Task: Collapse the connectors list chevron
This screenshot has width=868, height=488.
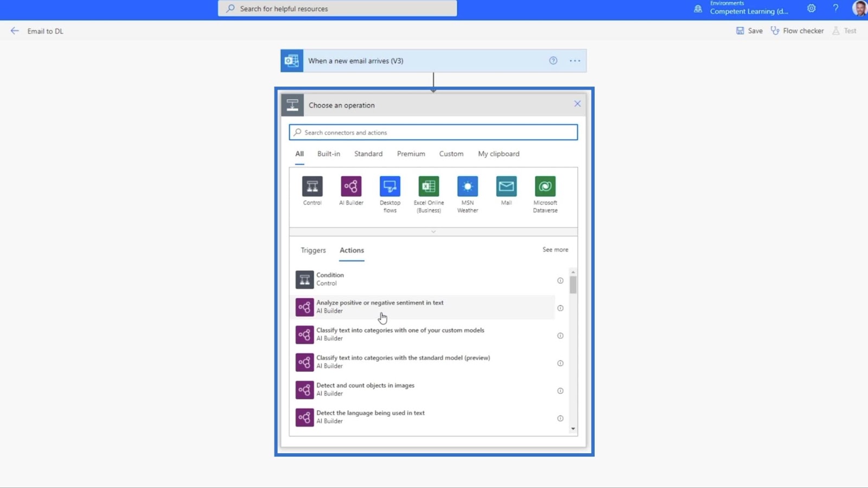Action: pyautogui.click(x=433, y=232)
